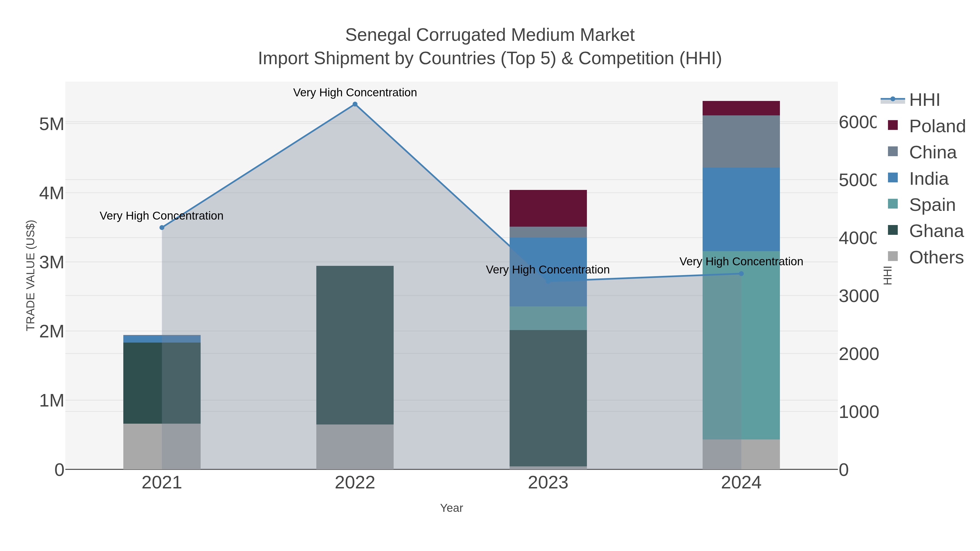Click the Poland maroon legend swatch
The image size is (980, 551).
pos(893,125)
